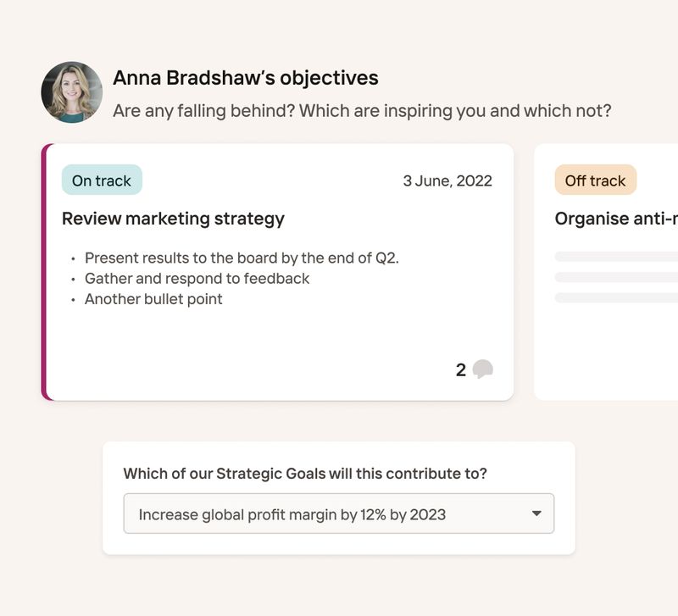The width and height of the screenshot is (678, 616).
Task: Click the Strategic Goals question label
Action: [x=305, y=474]
